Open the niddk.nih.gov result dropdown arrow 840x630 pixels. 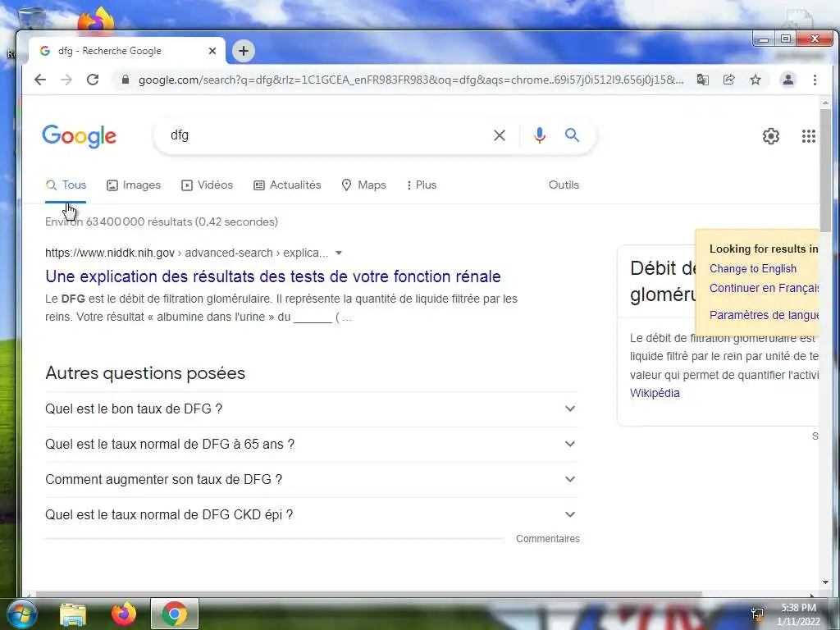click(x=339, y=253)
